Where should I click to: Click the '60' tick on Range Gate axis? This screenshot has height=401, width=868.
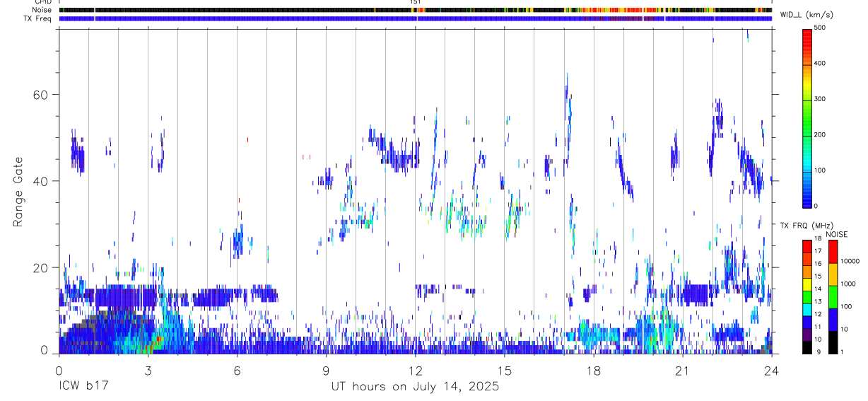tap(41, 95)
